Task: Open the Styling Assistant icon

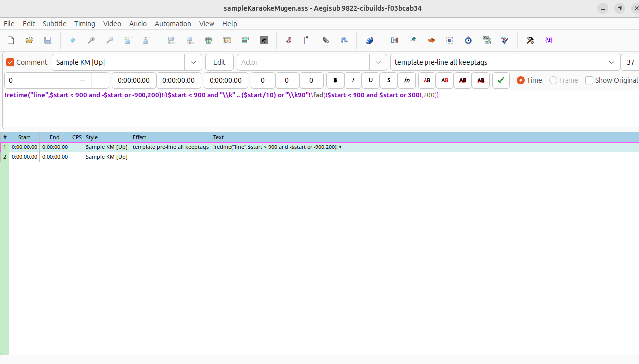Action: (x=413, y=40)
